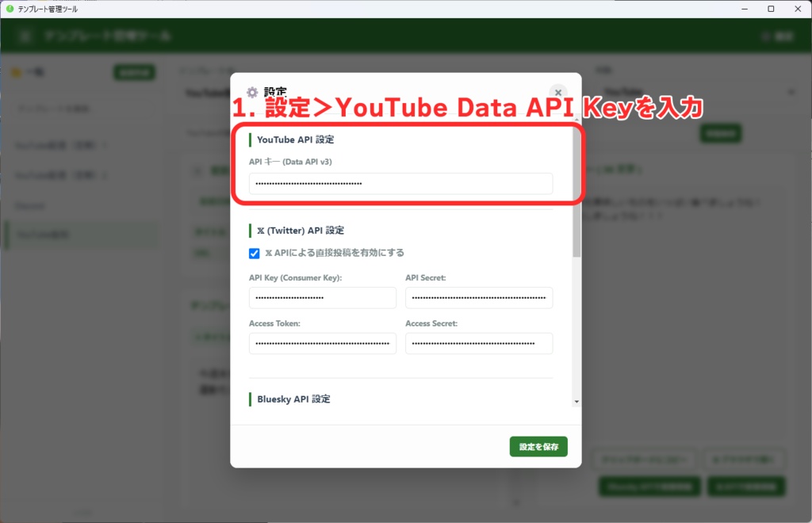Image resolution: width=812 pixels, height=523 pixels.
Task: Uncheck X APIによる直接投稿を有効にする
Action: [x=255, y=254]
